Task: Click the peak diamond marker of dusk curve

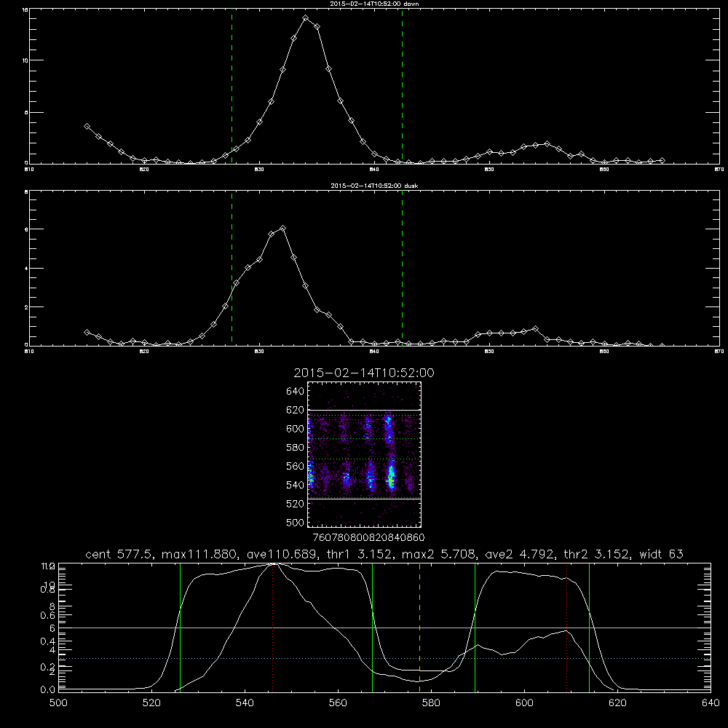Action: click(282, 229)
